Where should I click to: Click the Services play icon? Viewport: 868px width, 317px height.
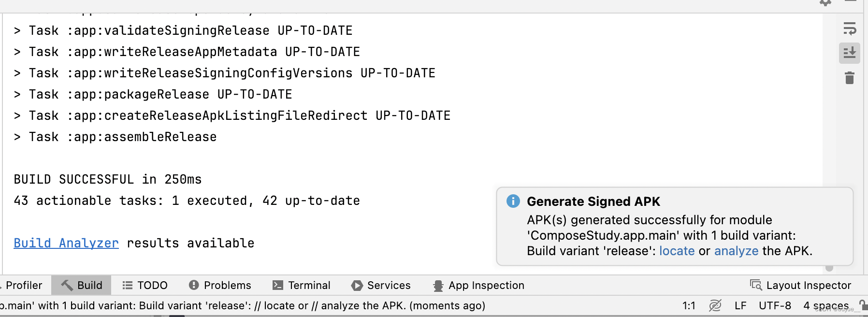(358, 285)
